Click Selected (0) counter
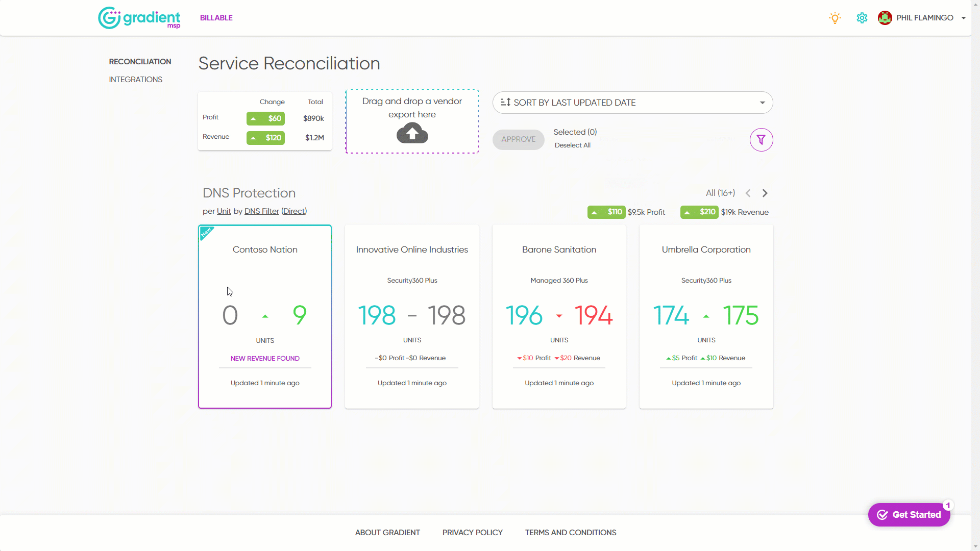The width and height of the screenshot is (980, 551). [x=575, y=132]
